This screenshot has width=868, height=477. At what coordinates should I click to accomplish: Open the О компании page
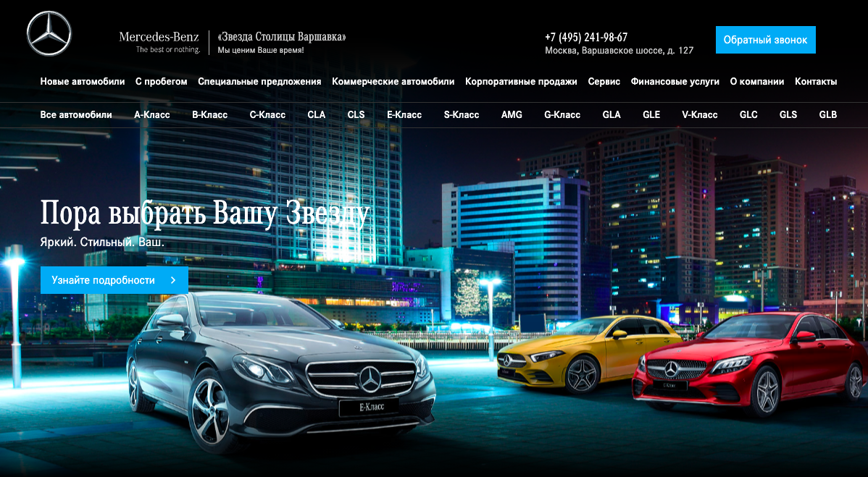pyautogui.click(x=756, y=81)
